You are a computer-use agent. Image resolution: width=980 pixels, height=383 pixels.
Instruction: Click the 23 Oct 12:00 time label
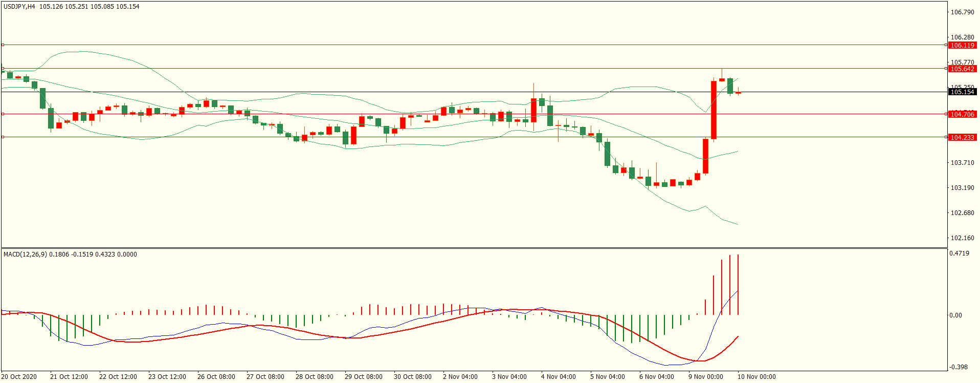[167, 376]
